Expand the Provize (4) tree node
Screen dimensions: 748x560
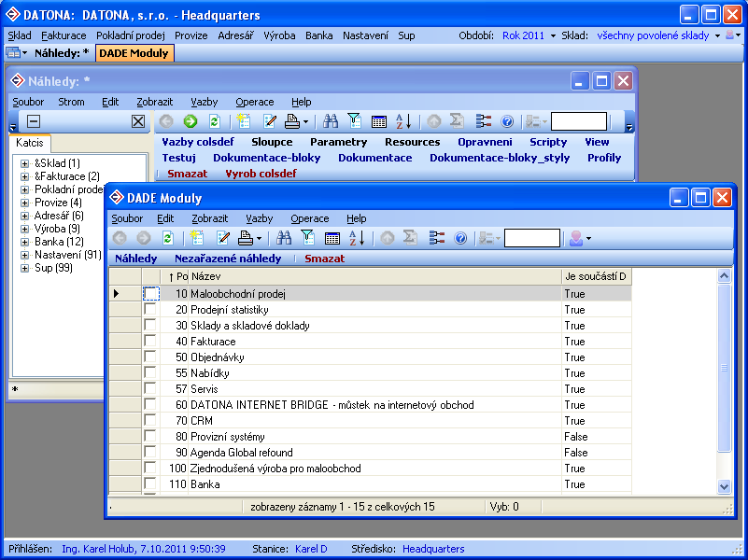pyautogui.click(x=25, y=203)
